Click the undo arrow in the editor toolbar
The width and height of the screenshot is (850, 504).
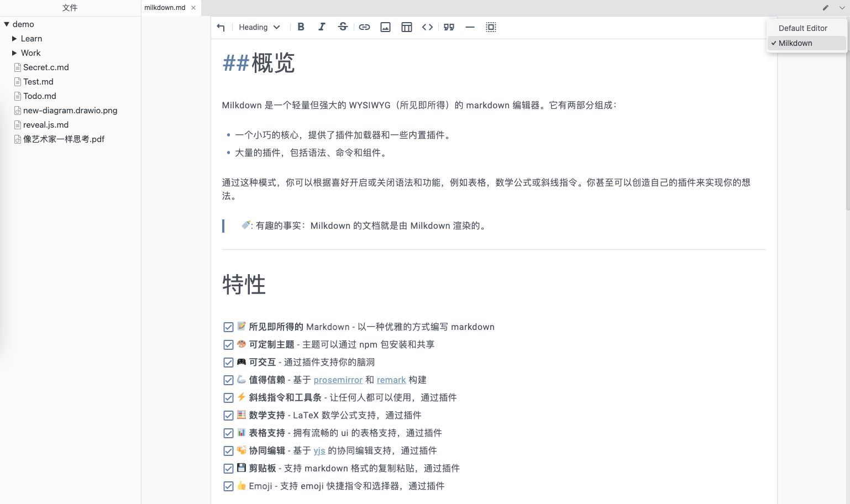point(221,27)
